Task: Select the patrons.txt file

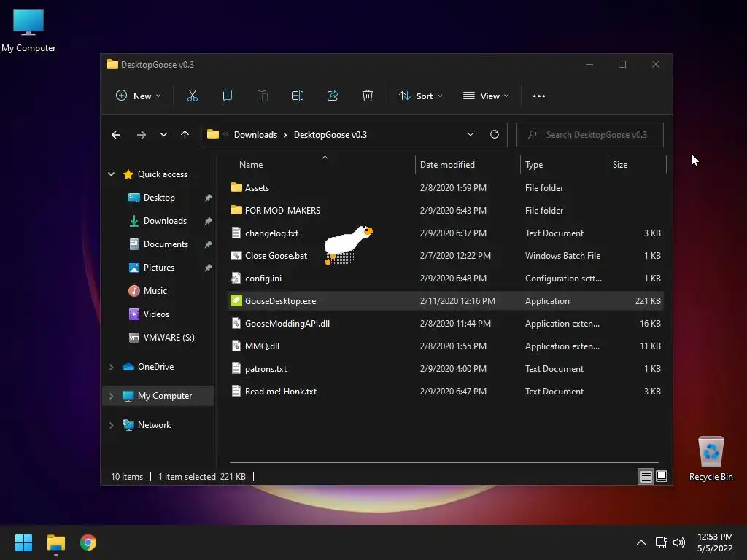Action: tap(266, 368)
